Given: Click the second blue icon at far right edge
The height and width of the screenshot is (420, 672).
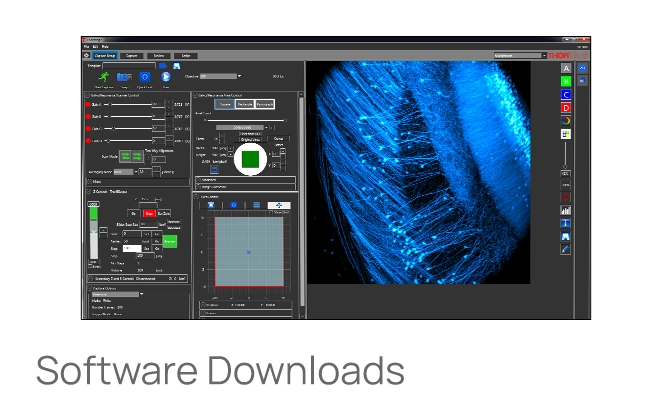Looking at the screenshot, I should point(582,81).
